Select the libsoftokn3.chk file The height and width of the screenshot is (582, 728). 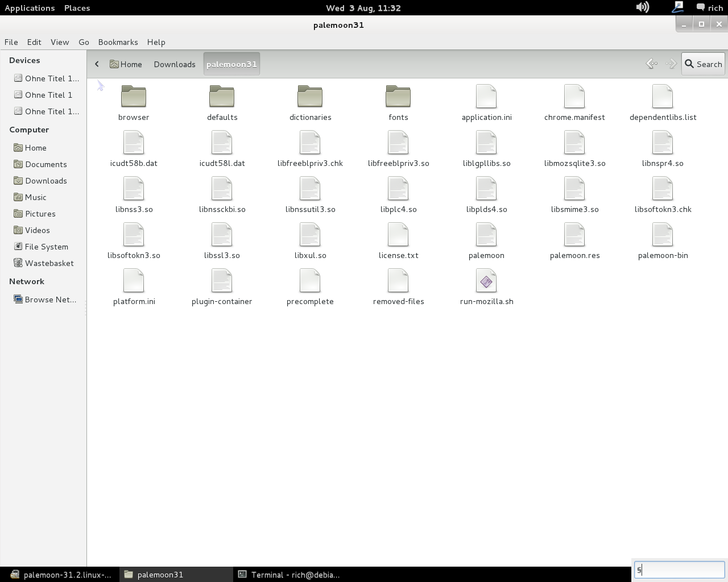[x=663, y=195]
